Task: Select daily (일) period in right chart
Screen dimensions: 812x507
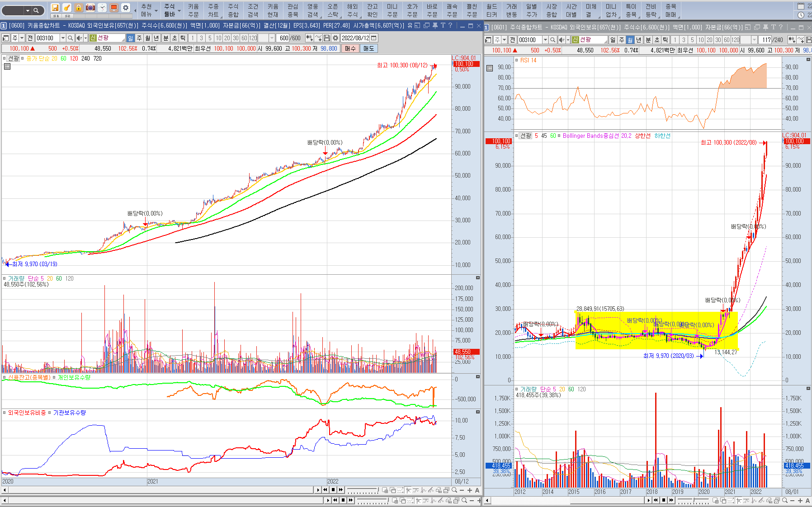Action: pos(613,40)
